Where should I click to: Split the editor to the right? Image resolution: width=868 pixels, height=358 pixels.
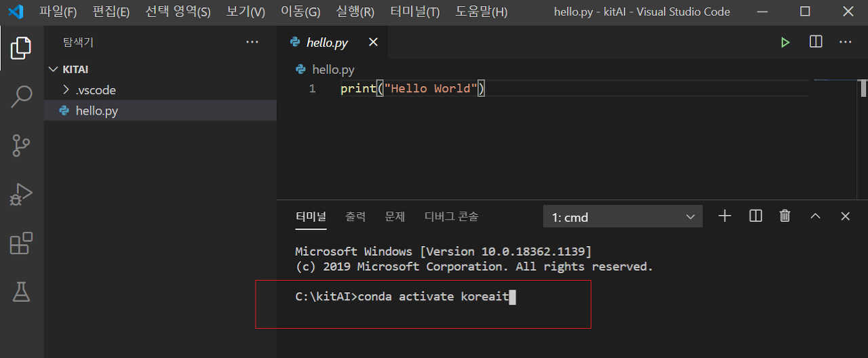816,42
